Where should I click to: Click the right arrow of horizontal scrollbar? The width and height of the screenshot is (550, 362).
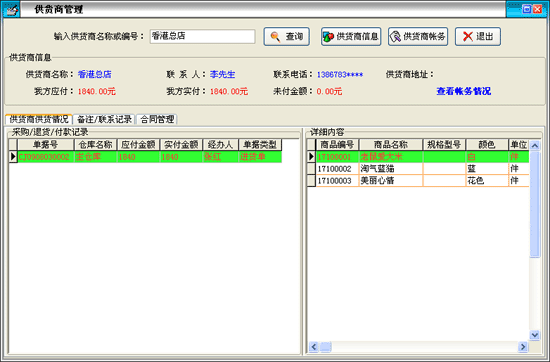[523, 347]
